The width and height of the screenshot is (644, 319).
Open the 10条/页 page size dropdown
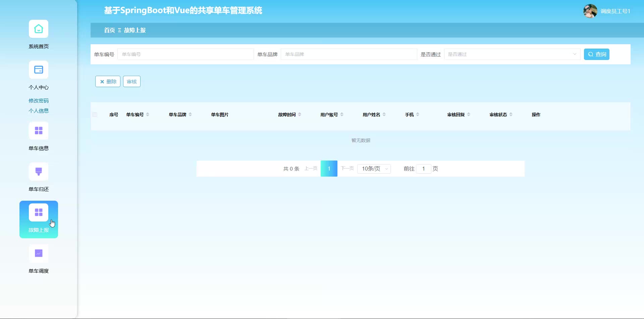click(374, 169)
